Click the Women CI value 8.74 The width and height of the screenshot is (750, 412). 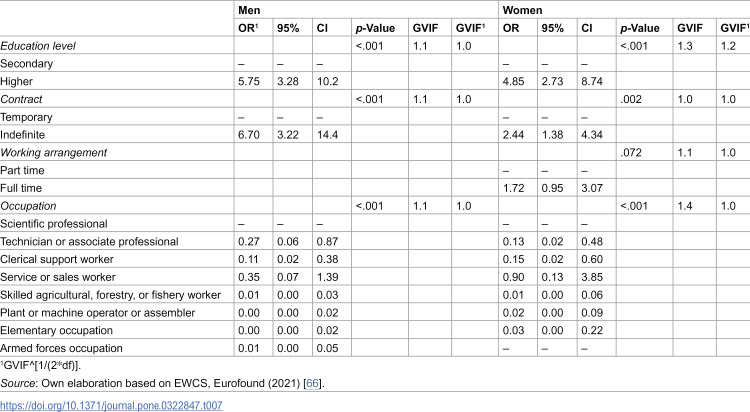pos(592,81)
